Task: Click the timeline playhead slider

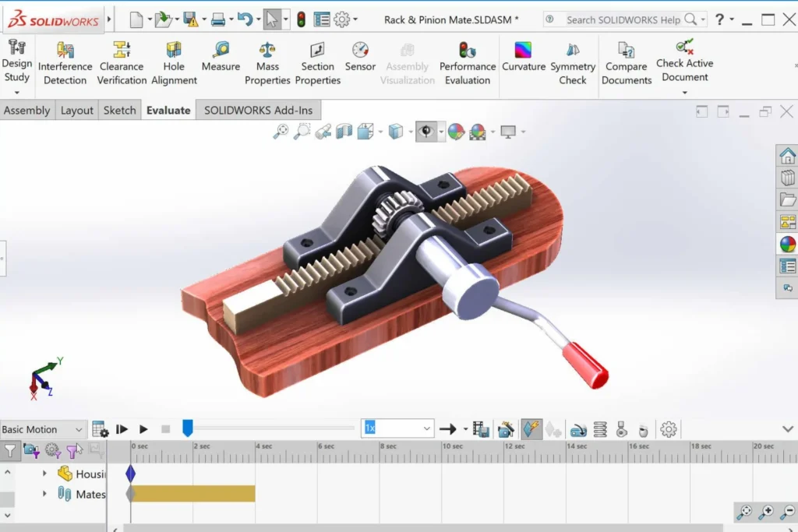Action: 188,428
